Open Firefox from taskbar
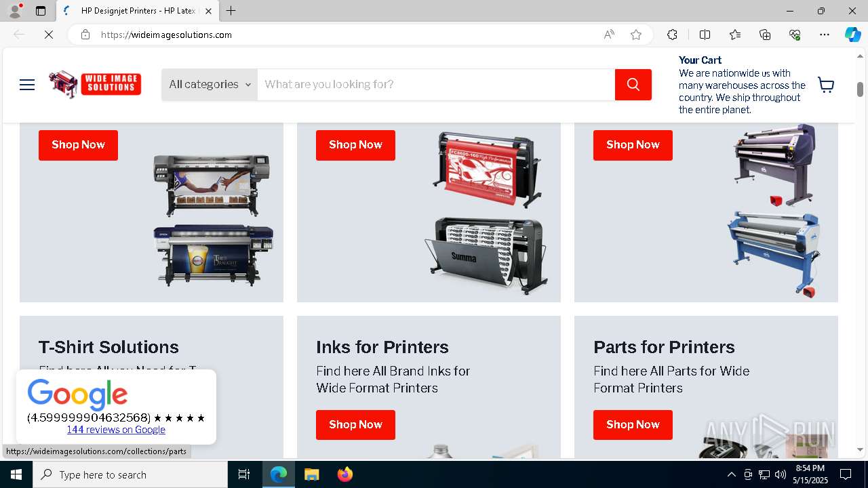Viewport: 868px width, 488px height. 344,474
